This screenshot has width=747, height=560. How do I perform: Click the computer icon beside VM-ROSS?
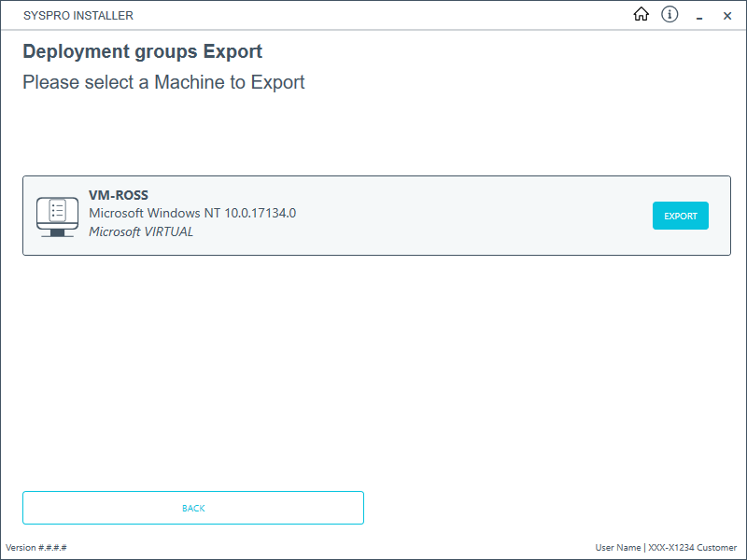[x=56, y=217]
